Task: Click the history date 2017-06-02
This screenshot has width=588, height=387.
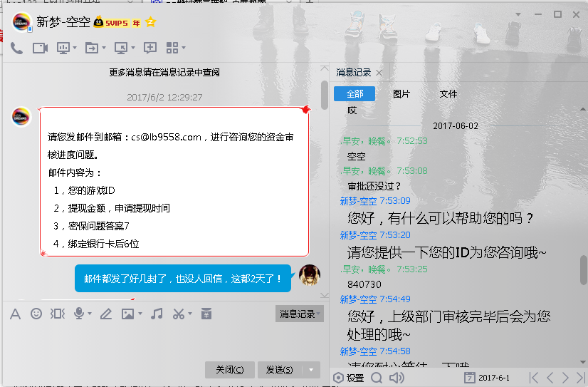Action: pos(456,125)
